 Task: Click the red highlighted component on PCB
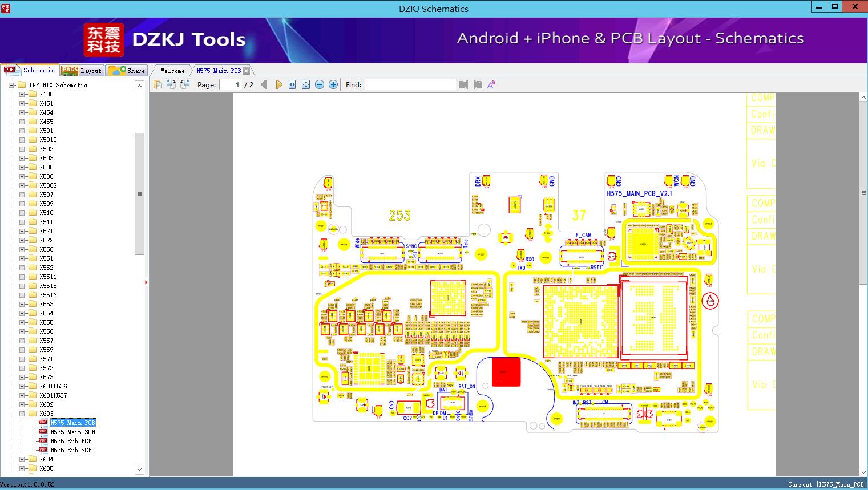coord(506,372)
